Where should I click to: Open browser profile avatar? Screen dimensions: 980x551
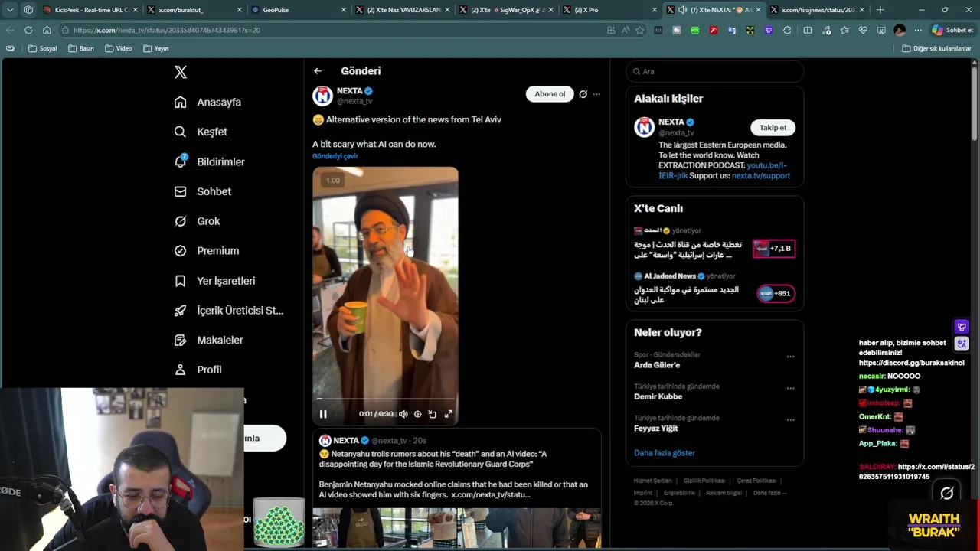click(900, 30)
